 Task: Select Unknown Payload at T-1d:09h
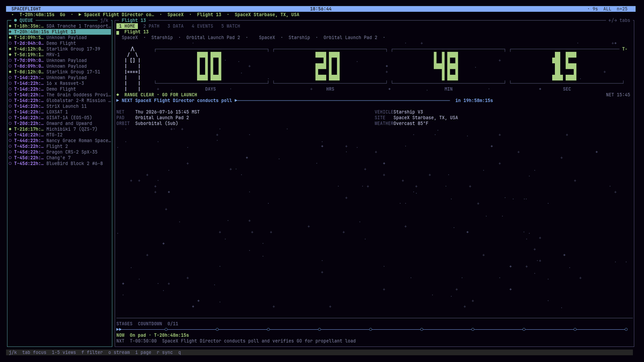point(60,38)
